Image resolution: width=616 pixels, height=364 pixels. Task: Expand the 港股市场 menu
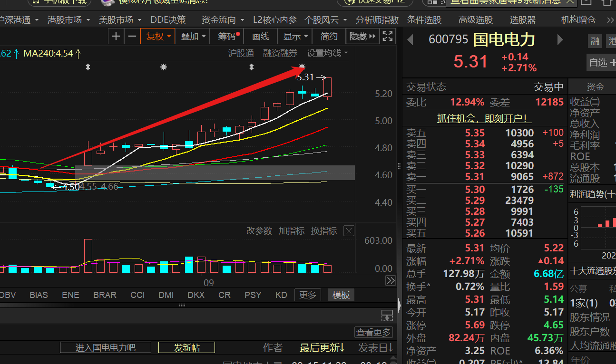(68, 20)
